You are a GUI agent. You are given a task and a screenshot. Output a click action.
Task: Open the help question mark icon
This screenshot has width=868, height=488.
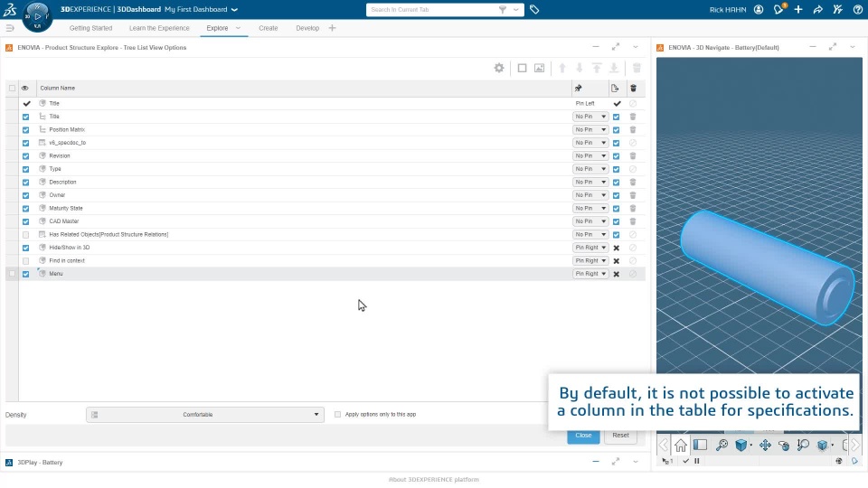[x=857, y=9]
